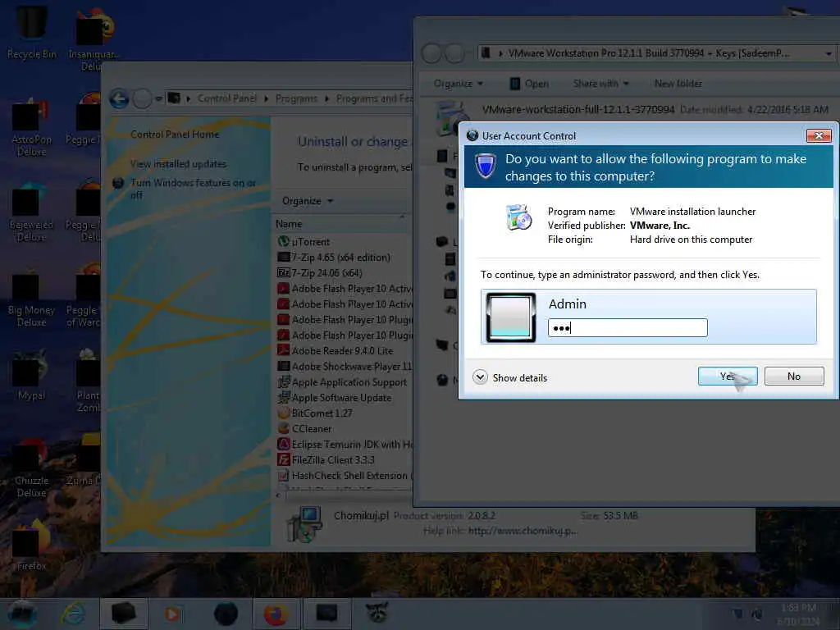Open Firefox from the taskbar
Image resolution: width=840 pixels, height=630 pixels.
tap(276, 614)
